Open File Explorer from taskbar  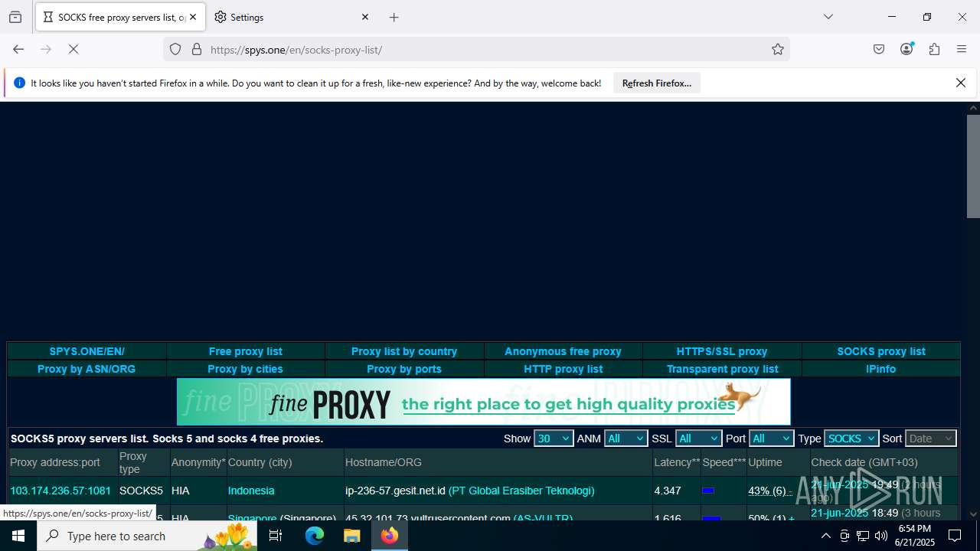pyautogui.click(x=352, y=536)
